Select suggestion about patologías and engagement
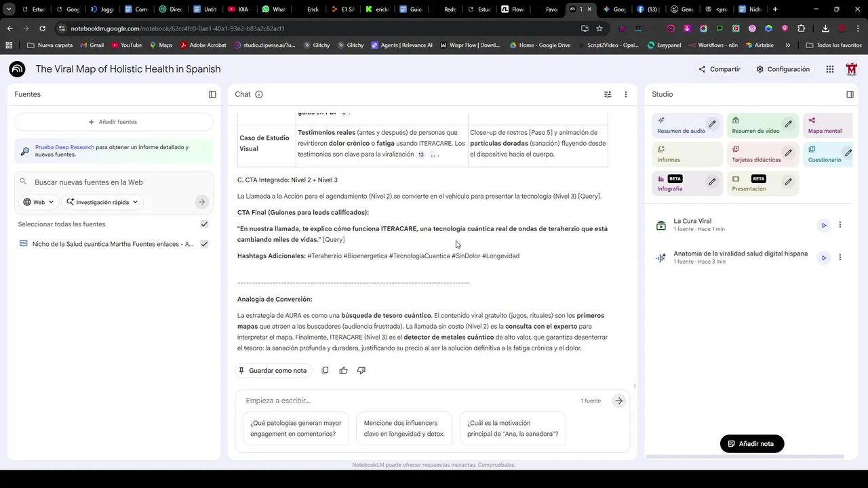The height and width of the screenshot is (488, 868). tap(296, 428)
